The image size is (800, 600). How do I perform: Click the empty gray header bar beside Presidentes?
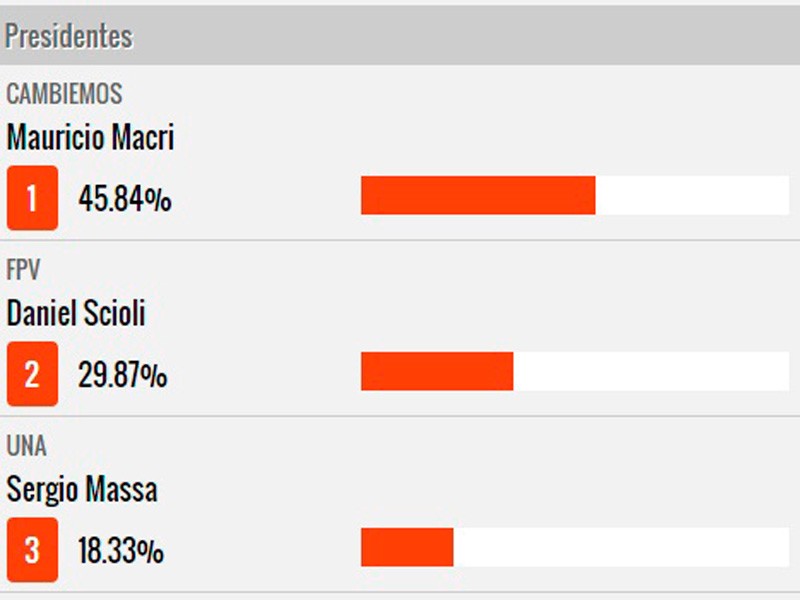click(x=470, y=37)
